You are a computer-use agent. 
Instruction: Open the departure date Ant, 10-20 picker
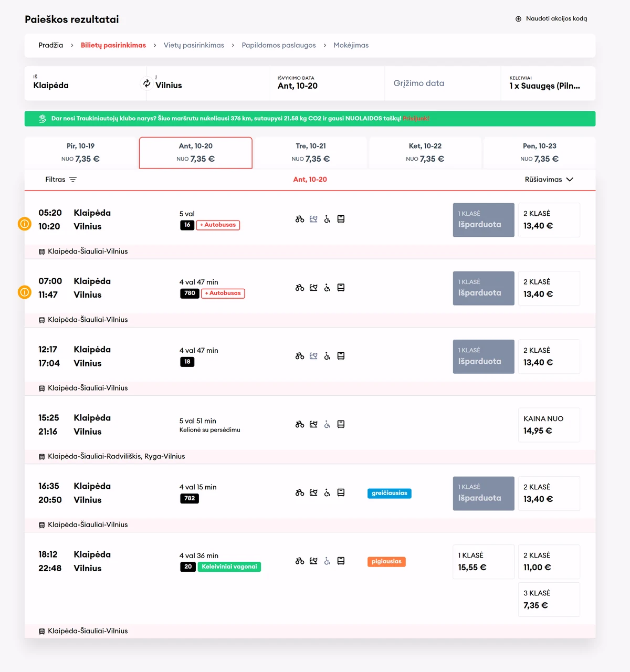(327, 83)
